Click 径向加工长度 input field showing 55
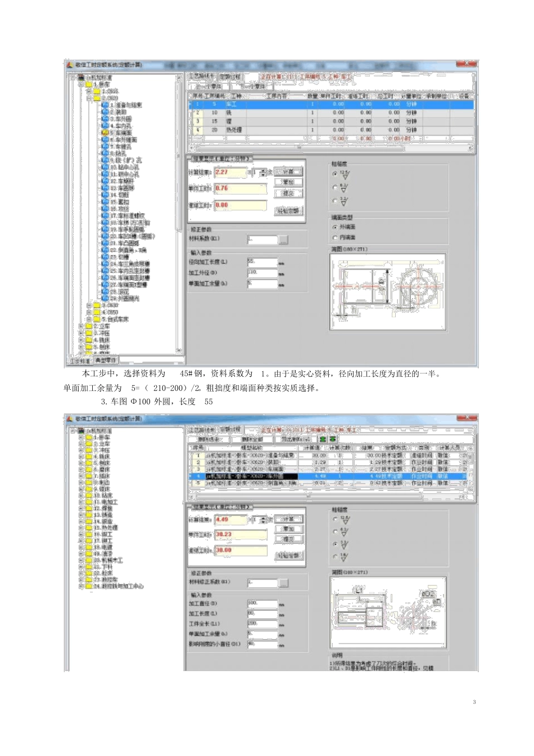Viewport: 534px width, 756px height. (262, 262)
